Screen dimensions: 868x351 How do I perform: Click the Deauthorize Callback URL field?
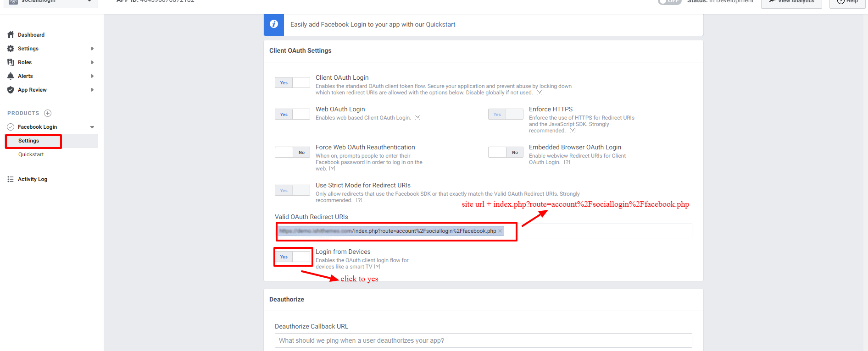[x=483, y=340]
